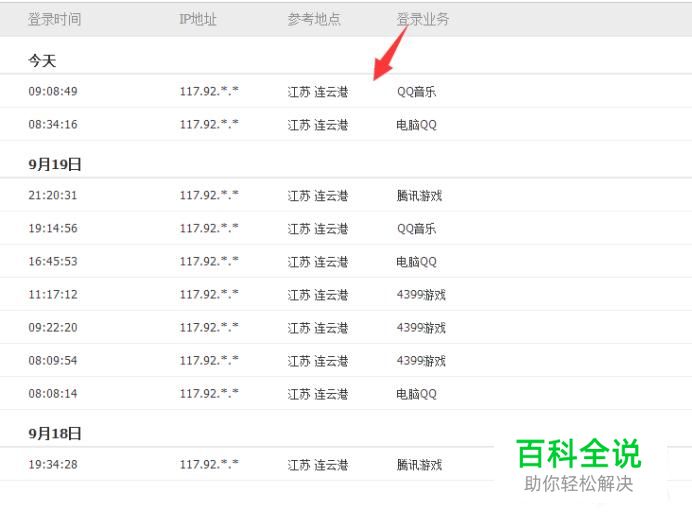
Task: Click 江苏 连云港 in the 16:45:53 row
Action: [318, 262]
